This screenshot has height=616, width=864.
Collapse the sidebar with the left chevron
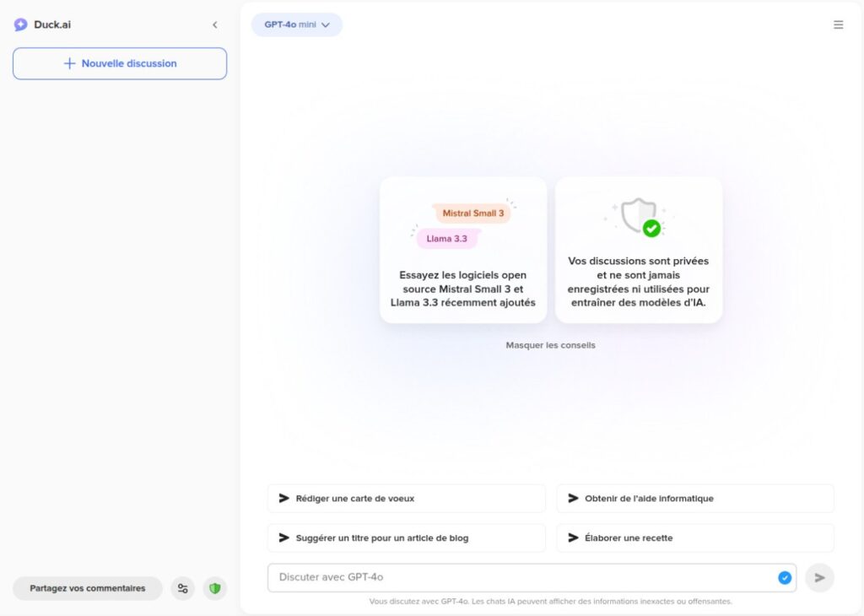pyautogui.click(x=215, y=24)
